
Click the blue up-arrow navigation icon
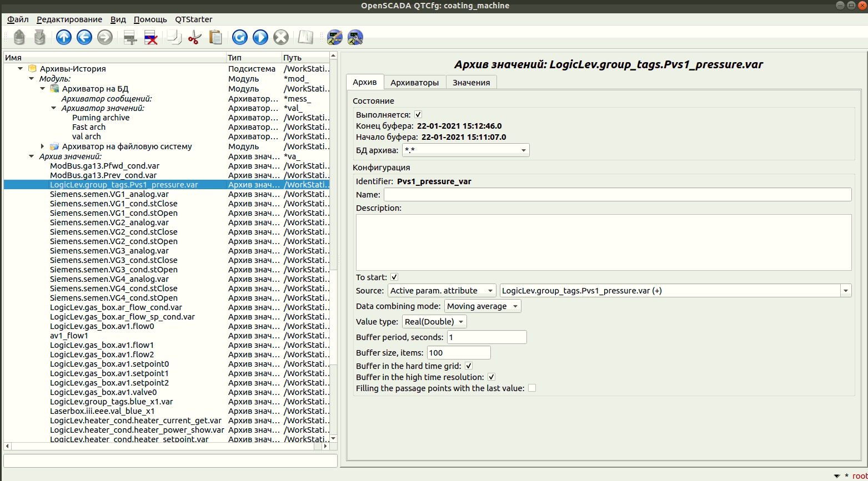tap(64, 37)
